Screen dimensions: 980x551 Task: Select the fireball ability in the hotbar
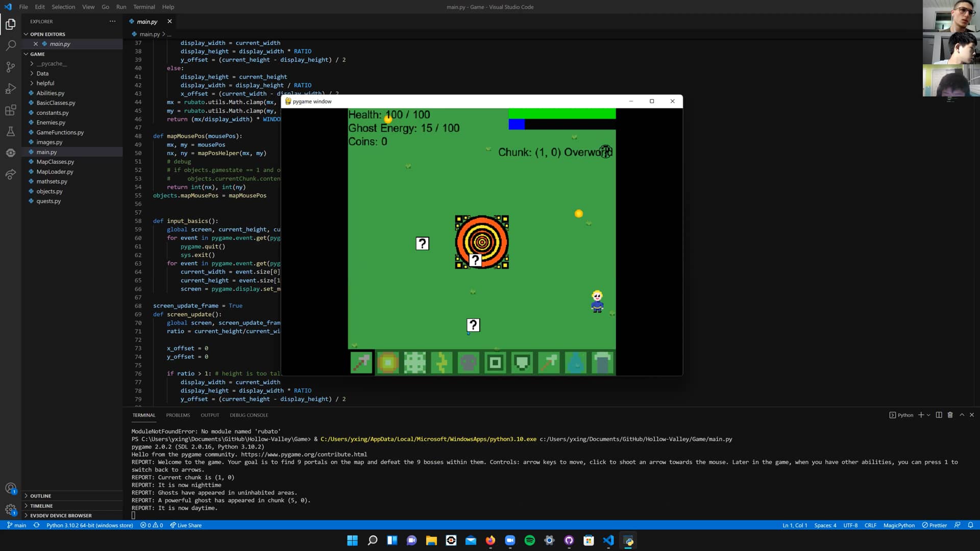[x=388, y=362]
